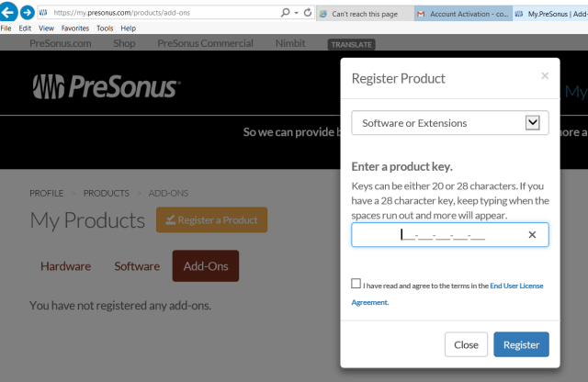The width and height of the screenshot is (588, 382).
Task: Switch to the Can't reach this page tab
Action: (x=363, y=15)
